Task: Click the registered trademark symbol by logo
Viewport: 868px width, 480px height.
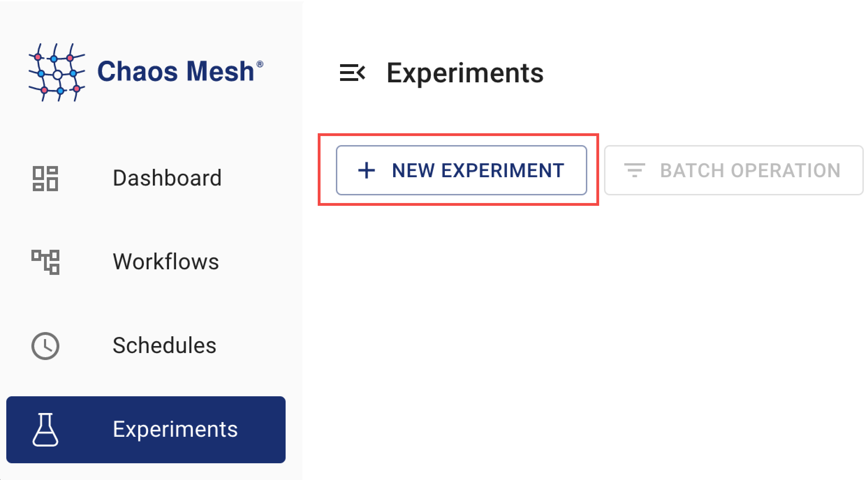Action: point(260,64)
